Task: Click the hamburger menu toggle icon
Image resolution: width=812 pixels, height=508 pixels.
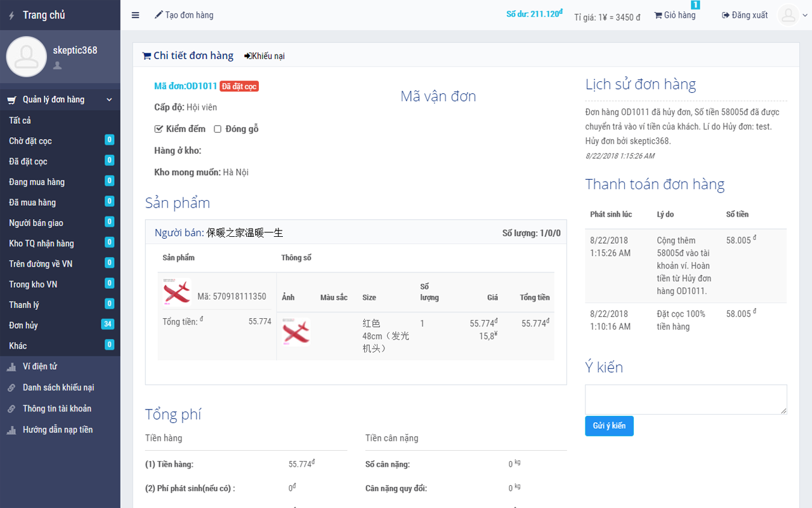Action: coord(135,15)
